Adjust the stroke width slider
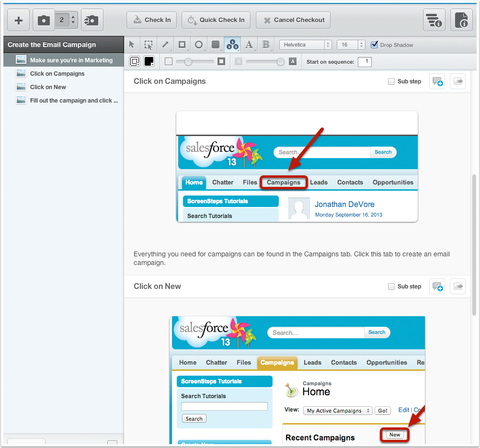The image size is (480, 448). click(194, 61)
